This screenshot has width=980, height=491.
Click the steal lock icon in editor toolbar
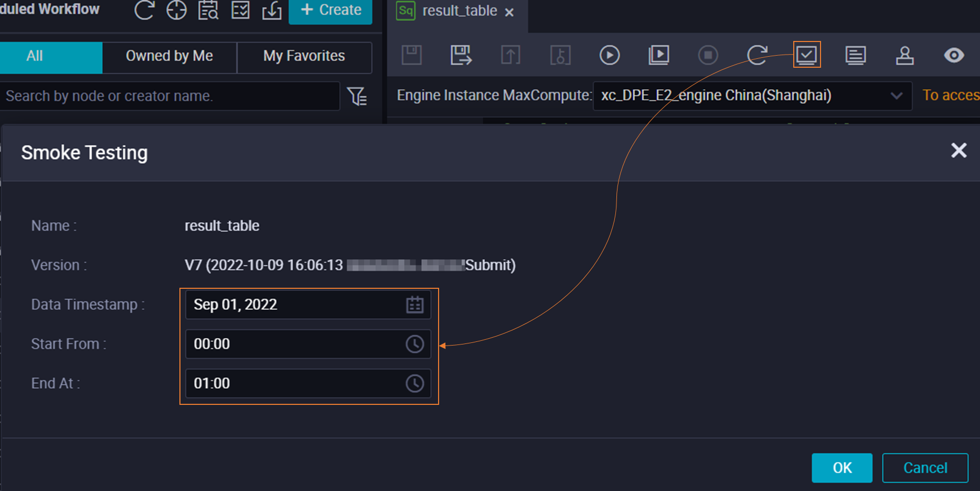pos(560,55)
